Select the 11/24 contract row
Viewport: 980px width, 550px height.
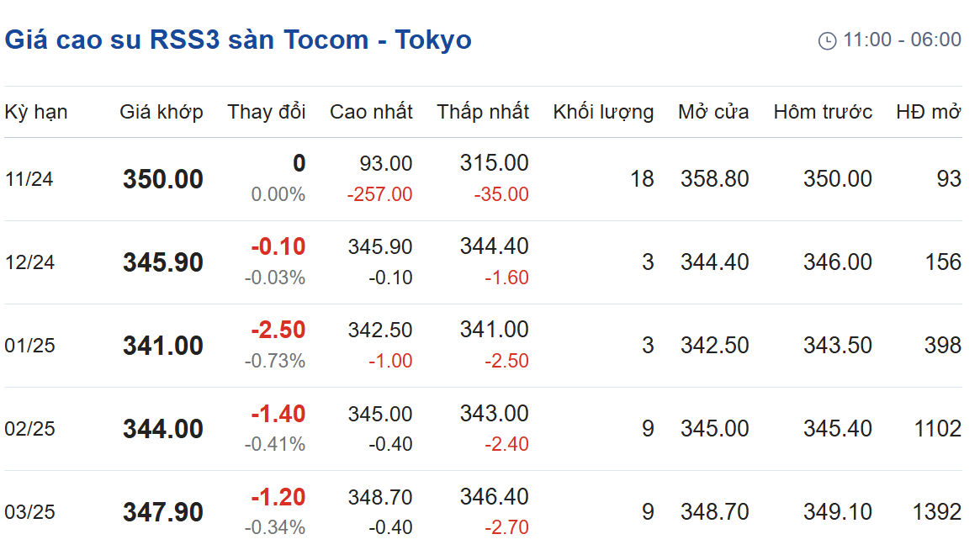tap(483, 179)
